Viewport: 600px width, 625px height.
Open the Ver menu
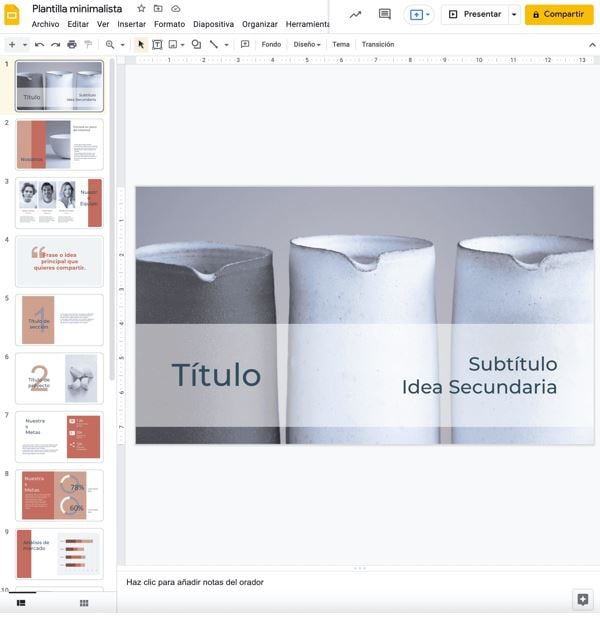(103, 24)
